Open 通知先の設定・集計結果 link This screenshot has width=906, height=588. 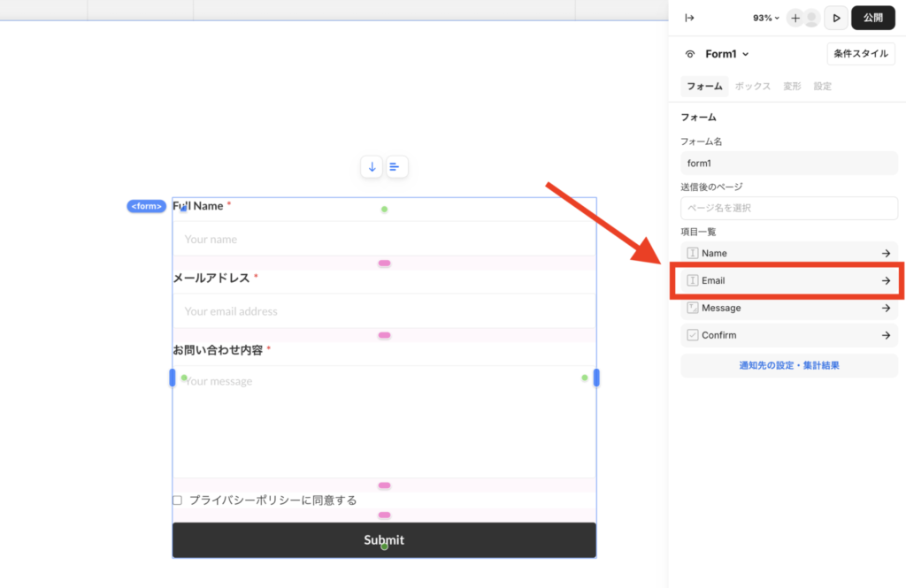(788, 365)
